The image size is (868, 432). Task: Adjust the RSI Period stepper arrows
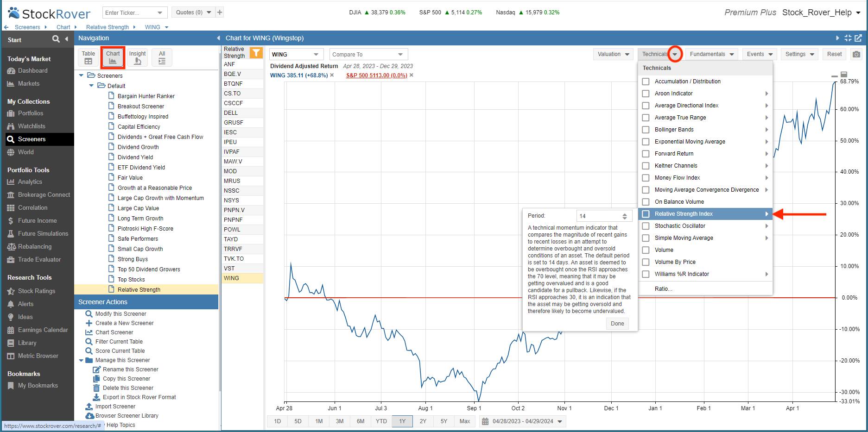pos(625,216)
